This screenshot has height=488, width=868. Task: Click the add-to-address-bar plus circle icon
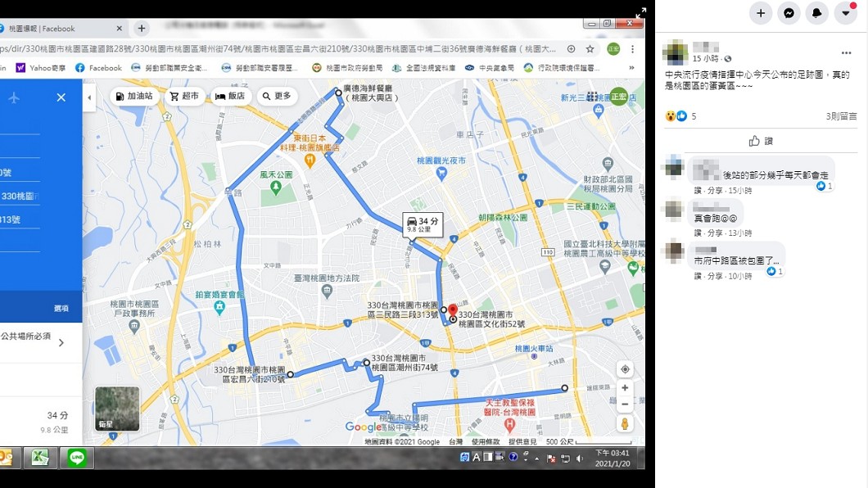[x=571, y=48]
